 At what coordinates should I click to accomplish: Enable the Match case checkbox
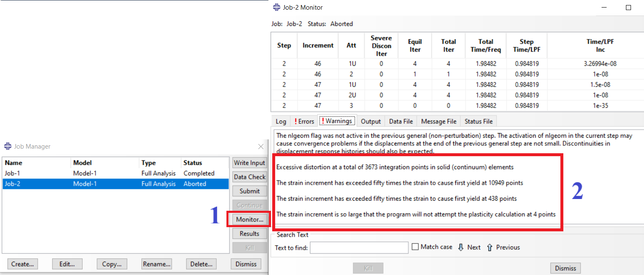[415, 247]
